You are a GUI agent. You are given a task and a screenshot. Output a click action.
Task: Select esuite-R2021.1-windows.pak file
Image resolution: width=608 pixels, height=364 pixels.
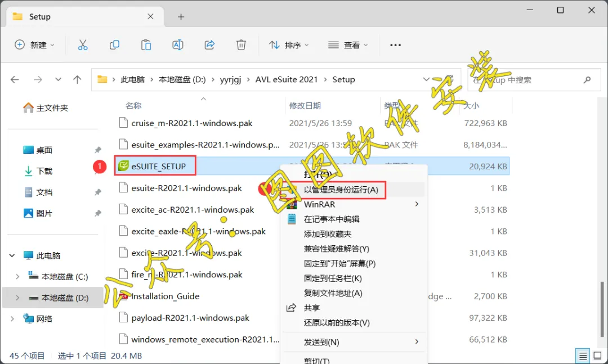click(186, 188)
